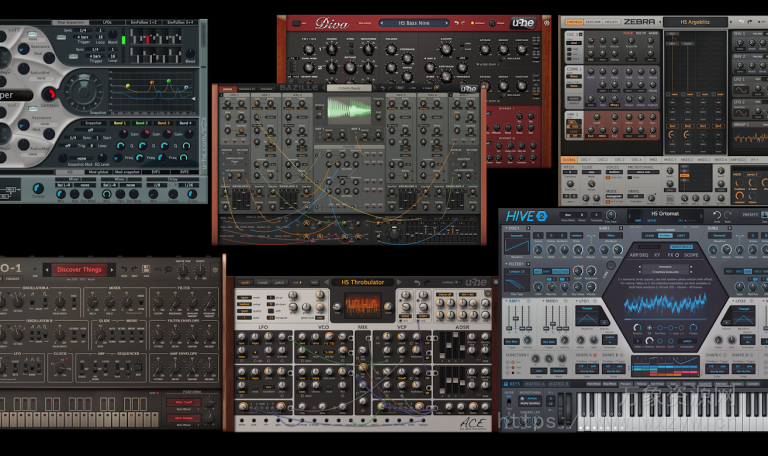Switch to the KEYS tab in Hive
768x456 pixels.
pyautogui.click(x=512, y=384)
